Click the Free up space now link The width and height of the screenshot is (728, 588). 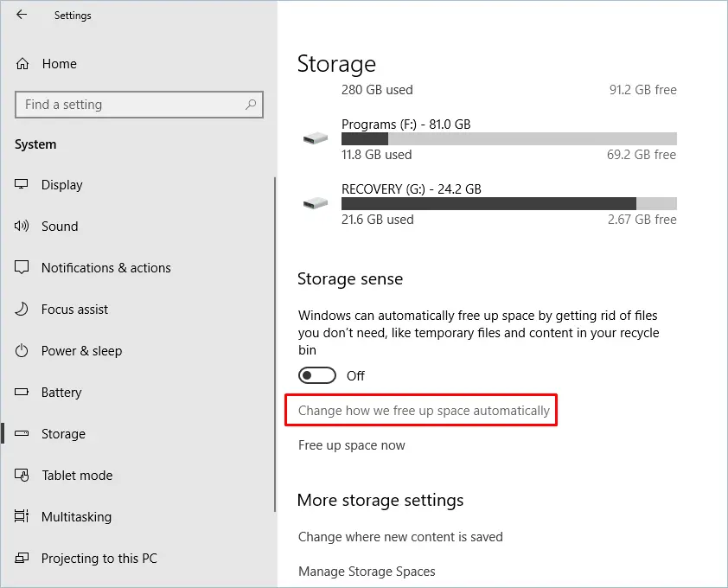pos(351,445)
